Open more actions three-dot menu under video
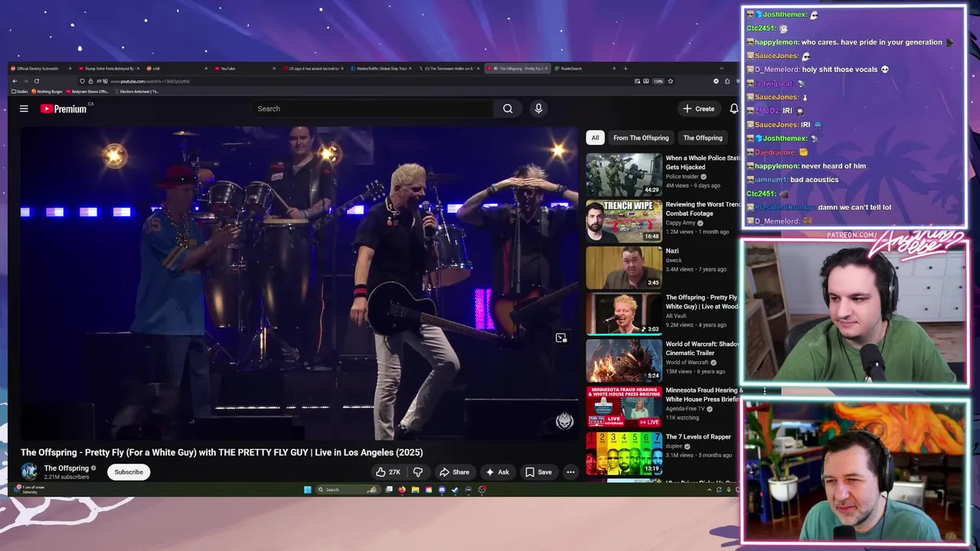This screenshot has height=551, width=980. point(570,472)
